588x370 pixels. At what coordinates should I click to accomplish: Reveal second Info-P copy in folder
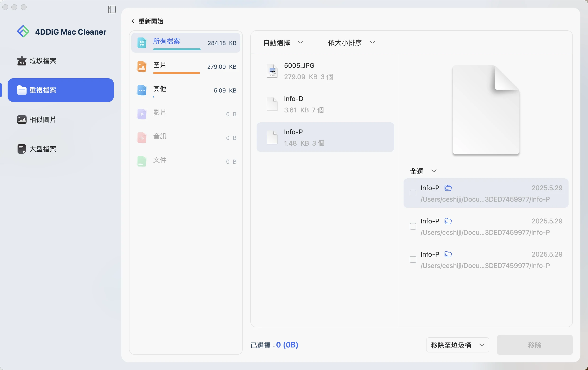[448, 221]
